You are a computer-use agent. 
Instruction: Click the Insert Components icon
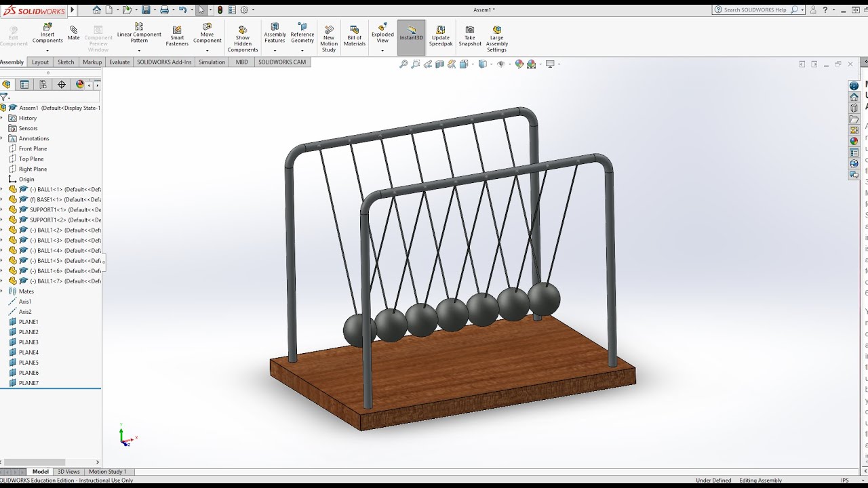tap(47, 33)
